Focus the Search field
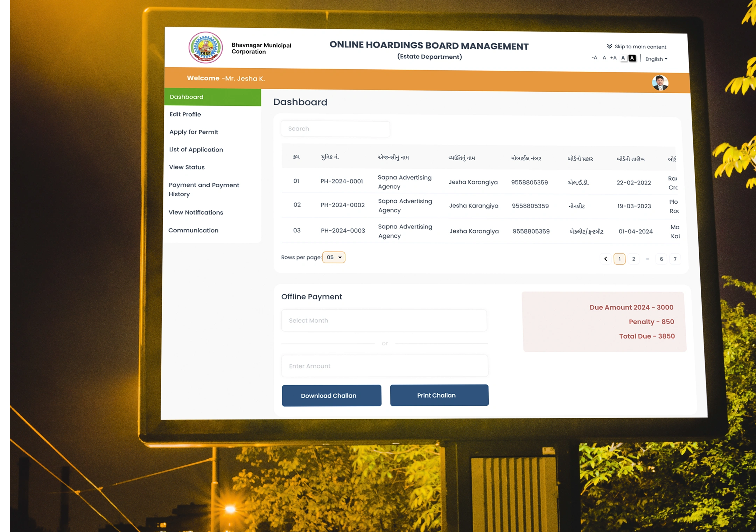This screenshot has width=756, height=532. 335,129
